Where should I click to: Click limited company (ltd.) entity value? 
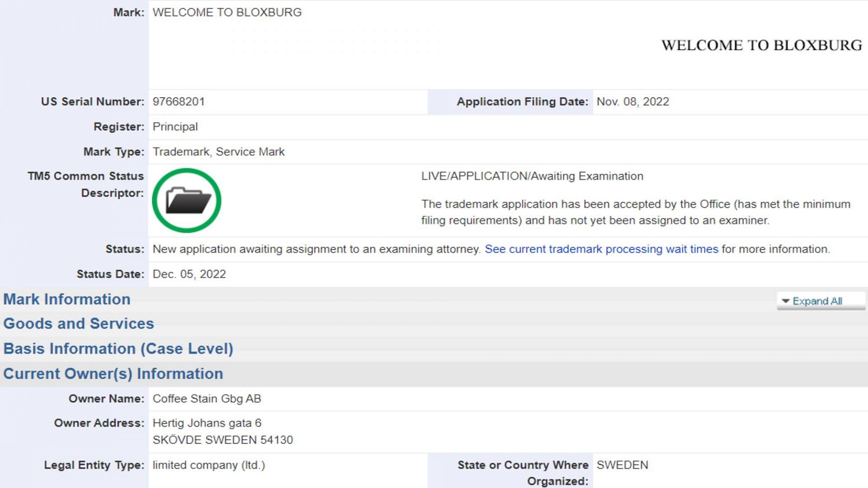coord(208,465)
